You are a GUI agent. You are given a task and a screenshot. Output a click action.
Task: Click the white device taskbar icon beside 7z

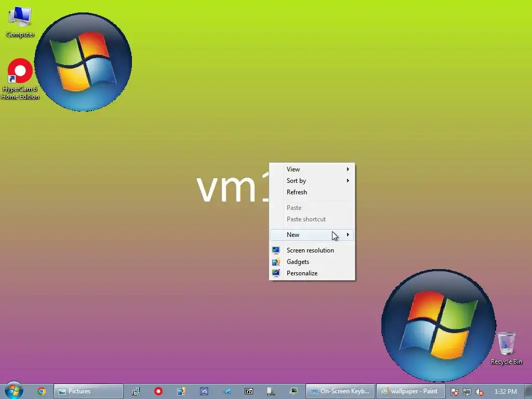[271, 391]
